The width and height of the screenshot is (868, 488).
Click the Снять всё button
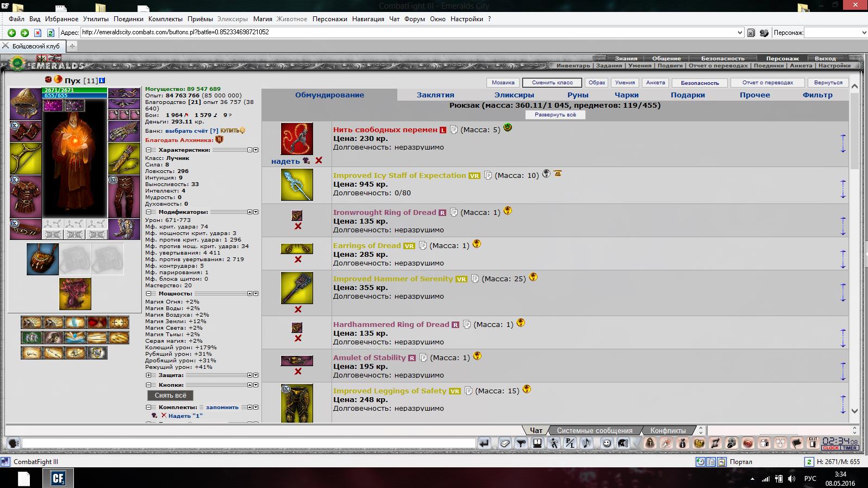170,396
